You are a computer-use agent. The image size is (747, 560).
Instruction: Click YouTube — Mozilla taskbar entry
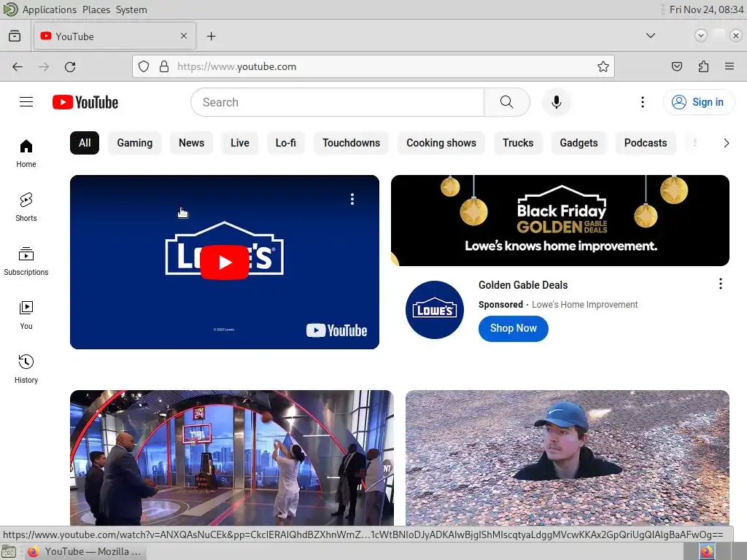tap(86, 551)
